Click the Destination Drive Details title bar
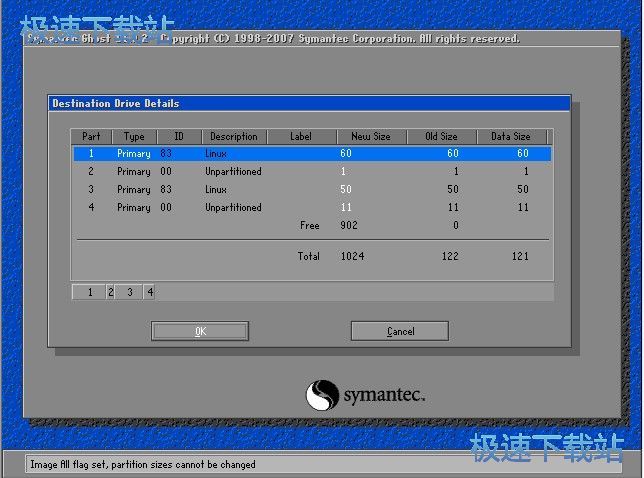This screenshot has width=644, height=478. [x=309, y=103]
